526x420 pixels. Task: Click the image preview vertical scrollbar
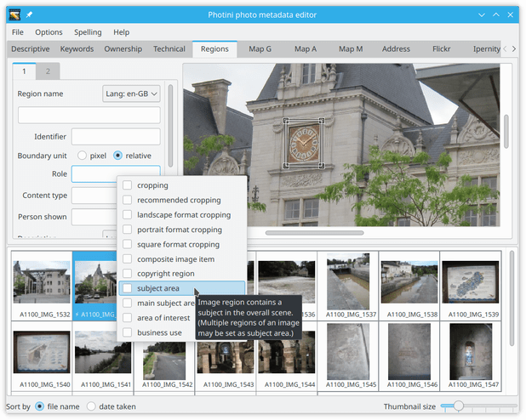506,132
